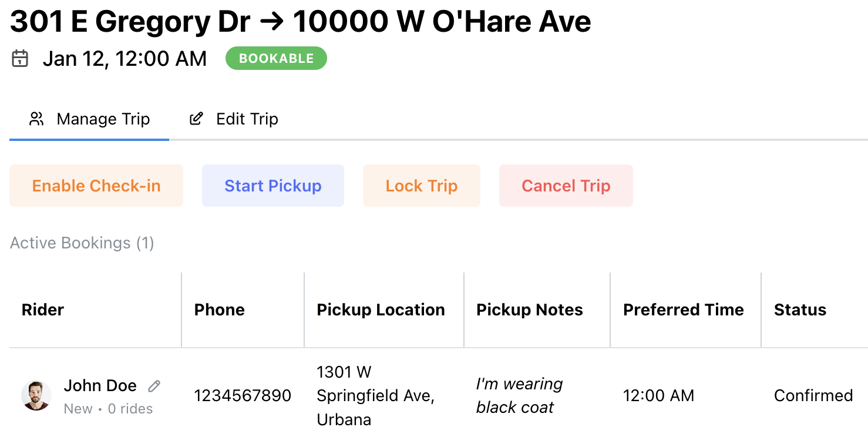Click the Confirmed booking status
This screenshot has width=868, height=444.
tap(813, 395)
